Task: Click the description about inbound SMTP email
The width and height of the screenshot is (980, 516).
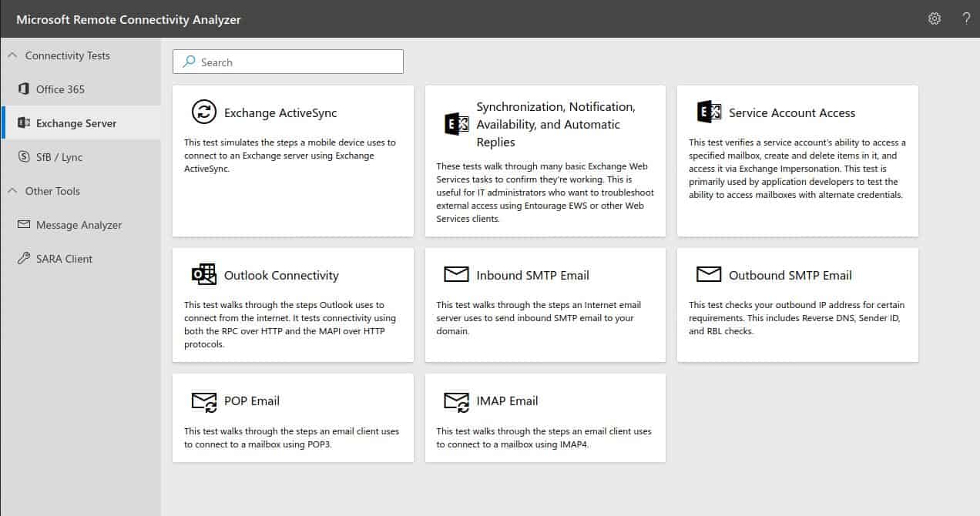Action: click(539, 318)
